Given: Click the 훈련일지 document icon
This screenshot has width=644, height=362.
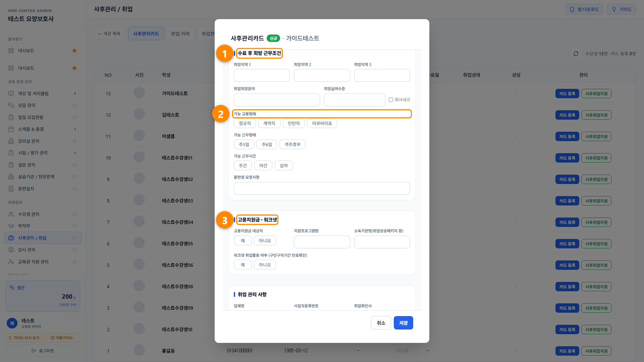Looking at the screenshot, I should (x=11, y=189).
